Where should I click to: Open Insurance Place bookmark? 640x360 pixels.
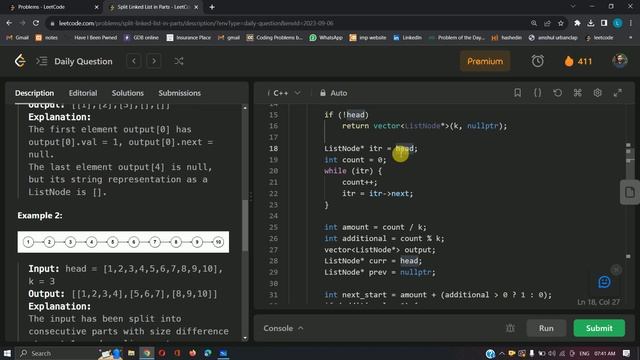pos(189,38)
